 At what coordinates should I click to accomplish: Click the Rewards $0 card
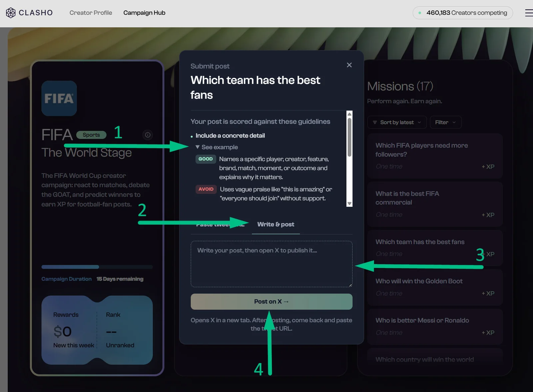tap(69, 330)
